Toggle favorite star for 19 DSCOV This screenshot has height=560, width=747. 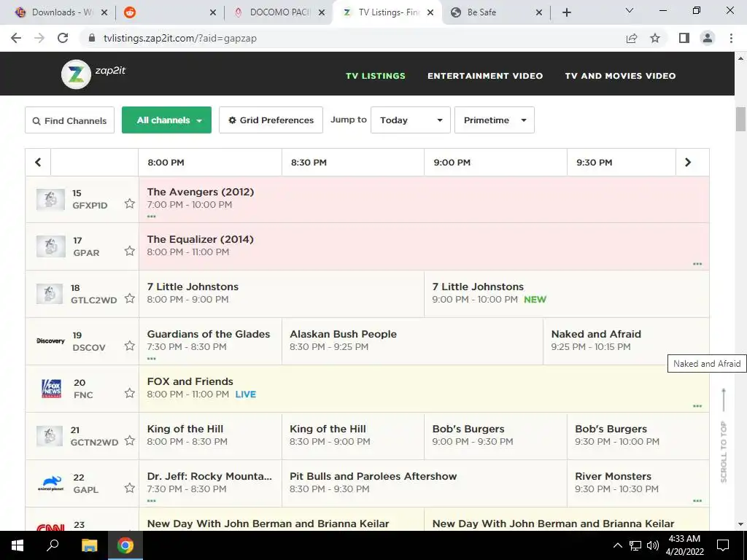click(x=130, y=346)
